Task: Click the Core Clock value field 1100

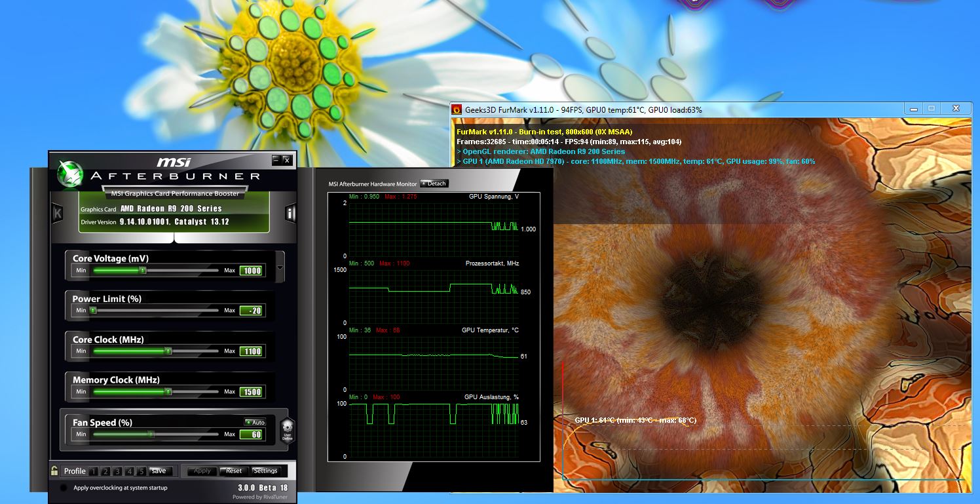Action: point(251,351)
